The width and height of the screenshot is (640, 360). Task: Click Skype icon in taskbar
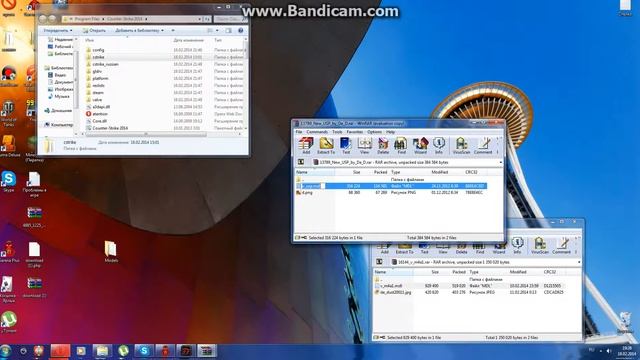(x=144, y=351)
